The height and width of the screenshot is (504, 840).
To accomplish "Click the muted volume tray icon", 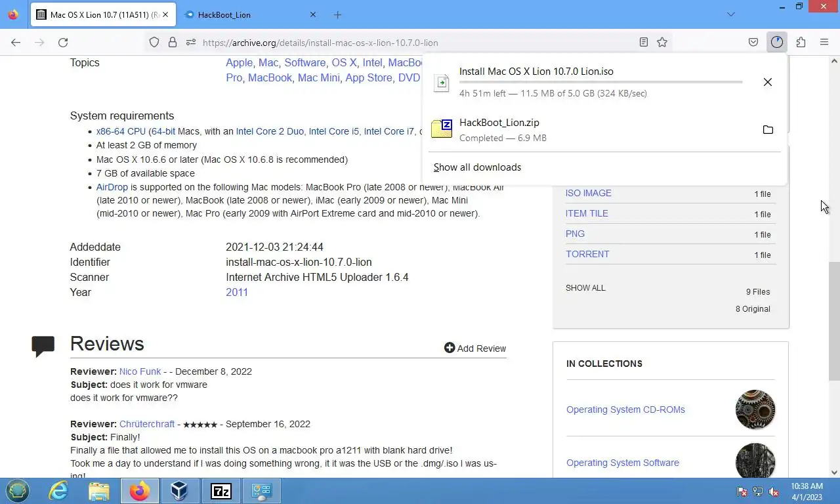I will [x=773, y=492].
